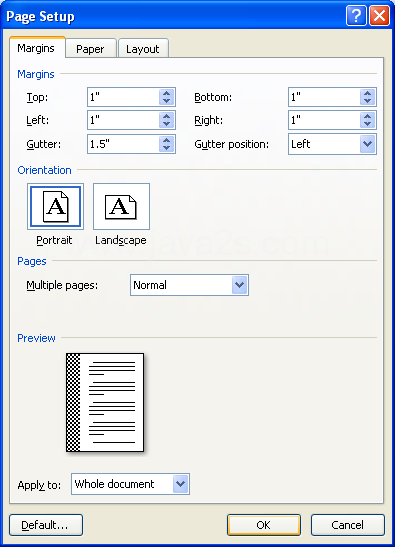Click the Default... button
This screenshot has width=395, height=547.
click(x=46, y=525)
